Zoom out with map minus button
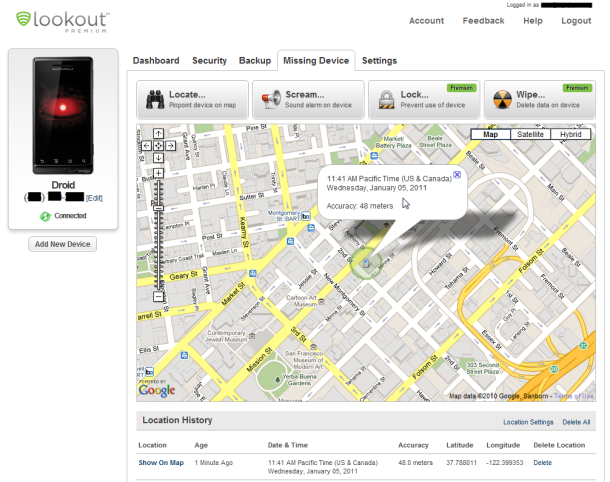The height and width of the screenshot is (482, 610). (x=158, y=297)
